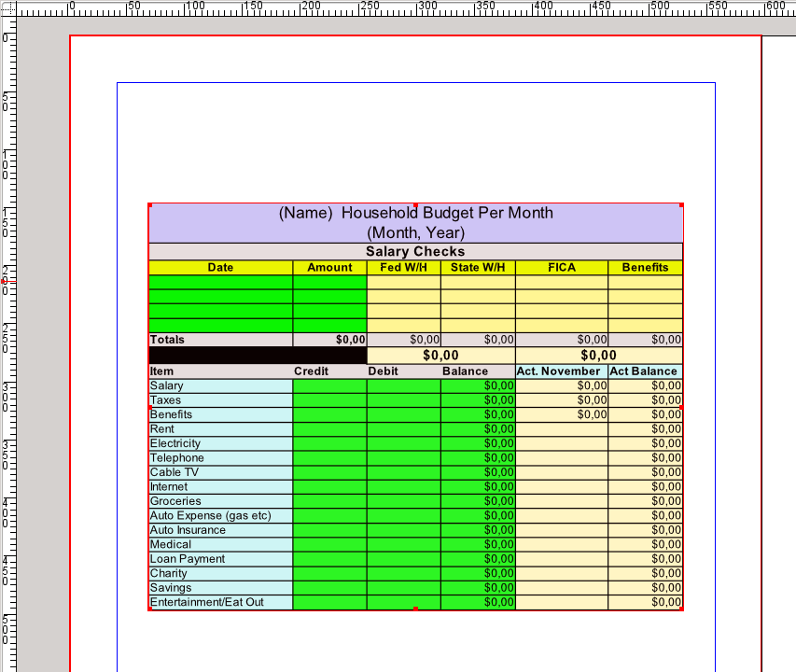
Task: Select the Groceries item label
Action: tap(220, 501)
